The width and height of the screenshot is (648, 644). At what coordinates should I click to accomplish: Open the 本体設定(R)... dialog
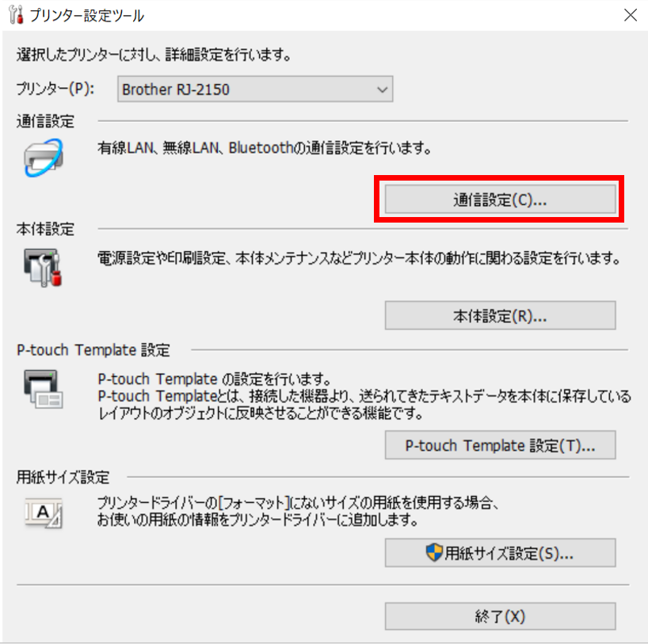500,316
